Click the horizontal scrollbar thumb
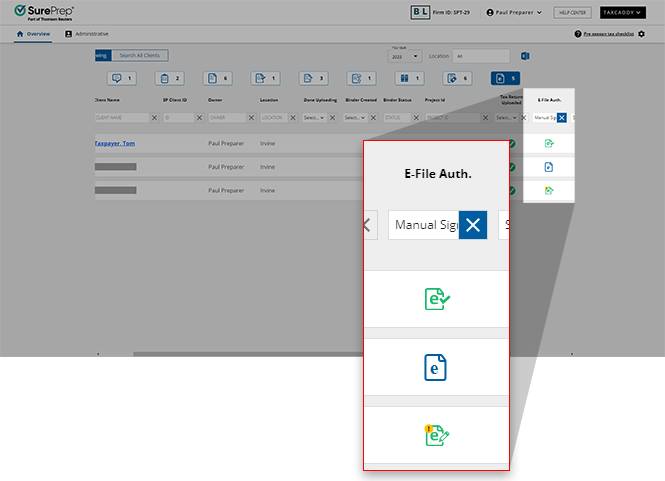This screenshot has width=665, height=481. point(249,354)
